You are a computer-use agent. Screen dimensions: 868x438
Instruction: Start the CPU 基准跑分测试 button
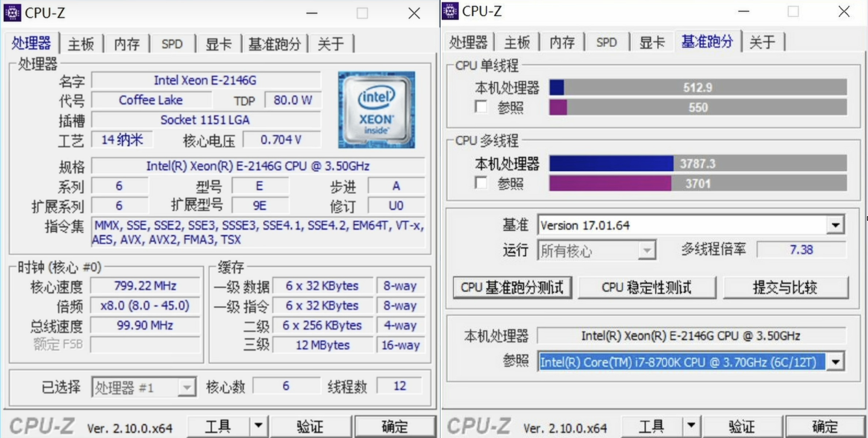tap(512, 288)
